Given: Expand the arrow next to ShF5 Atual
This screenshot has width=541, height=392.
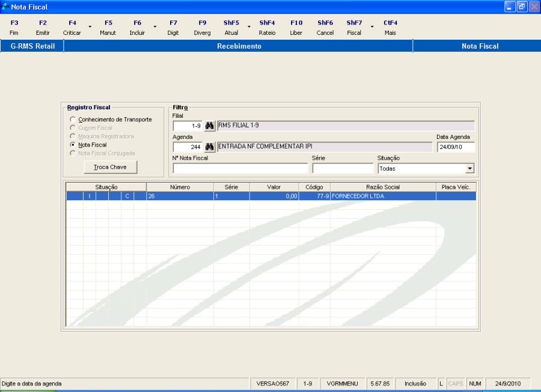Looking at the screenshot, I should click(x=249, y=27).
